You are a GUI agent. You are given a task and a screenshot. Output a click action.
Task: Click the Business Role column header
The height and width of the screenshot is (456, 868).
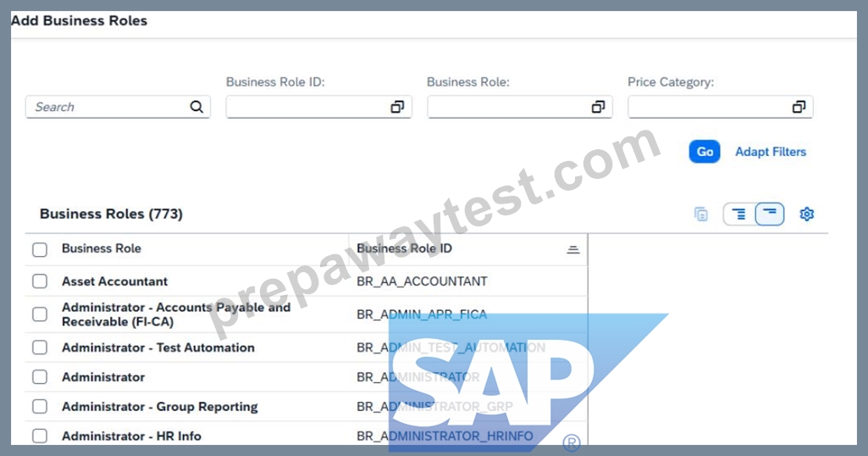point(102,248)
